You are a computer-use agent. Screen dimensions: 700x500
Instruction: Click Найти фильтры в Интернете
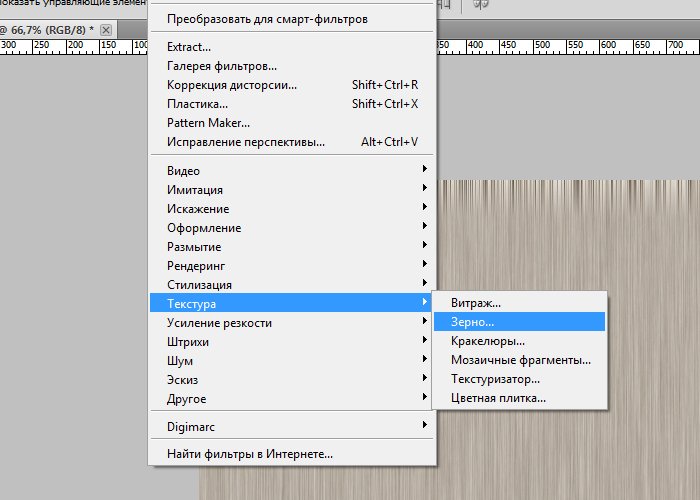(250, 454)
